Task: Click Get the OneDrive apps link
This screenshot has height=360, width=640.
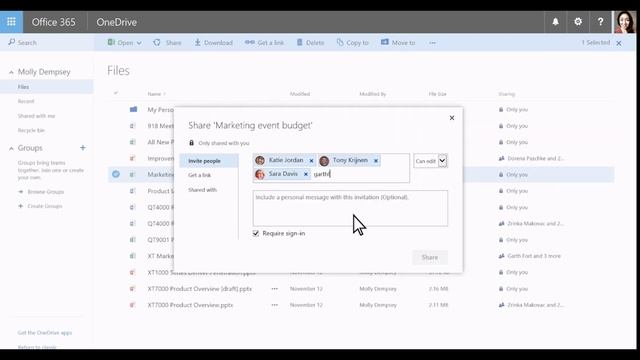Action: point(45,333)
